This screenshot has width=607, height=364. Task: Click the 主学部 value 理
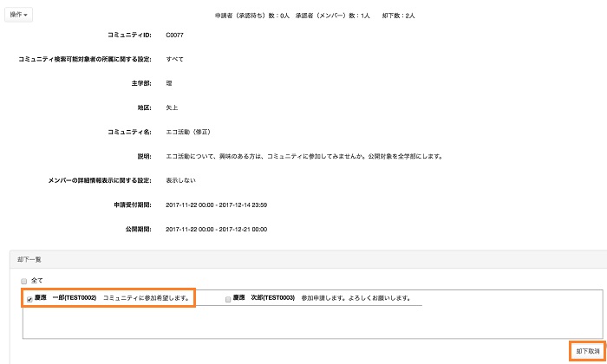[x=168, y=83]
